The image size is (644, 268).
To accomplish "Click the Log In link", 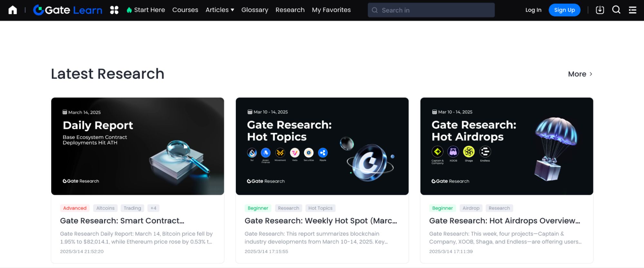I will [x=533, y=10].
